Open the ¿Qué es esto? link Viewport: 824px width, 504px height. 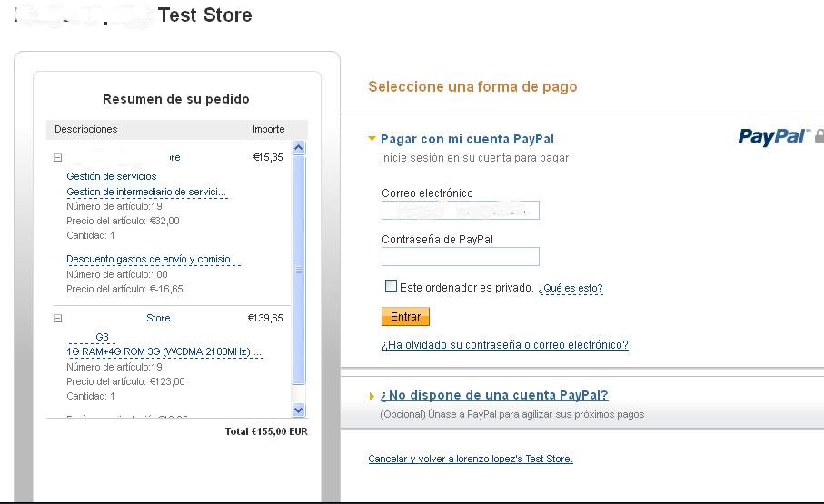(x=571, y=288)
